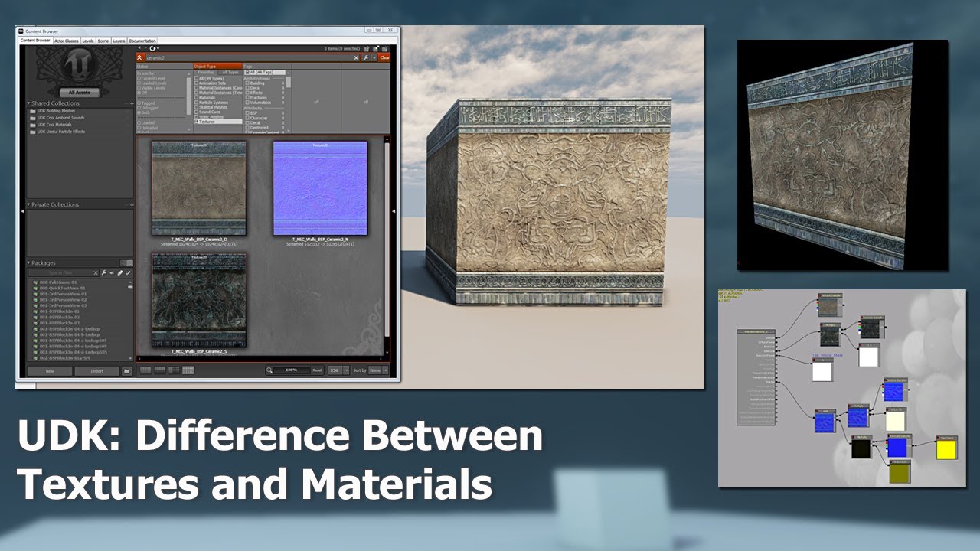The width and height of the screenshot is (980, 551).
Task: Add a shared collection with plus icon
Action: coord(132,103)
